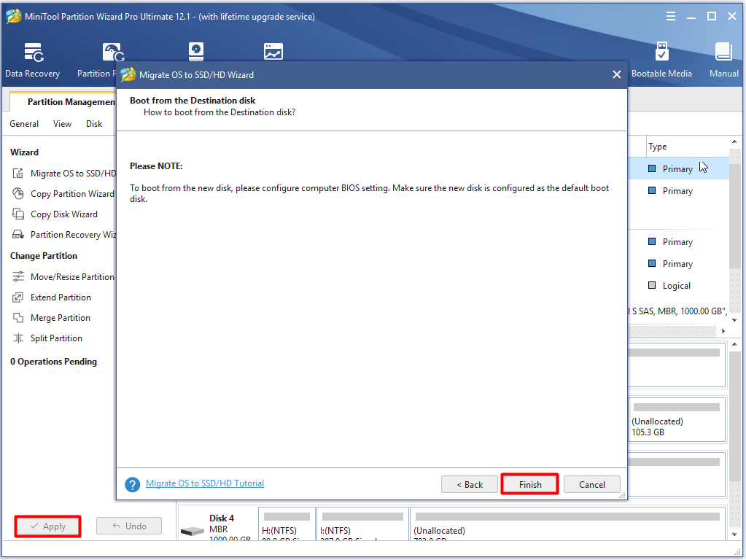Maximize the MiniTool Partition Wizard window
This screenshot has width=746, height=560.
(x=712, y=16)
